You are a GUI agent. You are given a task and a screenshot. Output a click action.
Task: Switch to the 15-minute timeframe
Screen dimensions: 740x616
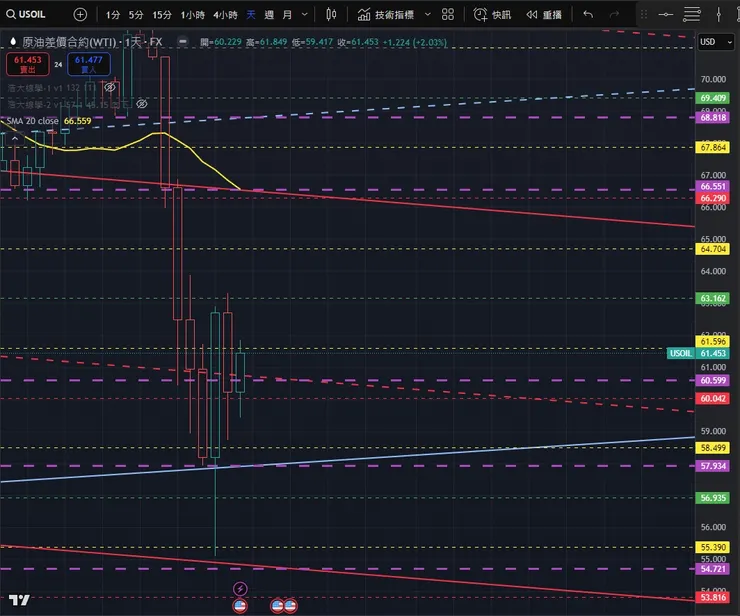(161, 15)
